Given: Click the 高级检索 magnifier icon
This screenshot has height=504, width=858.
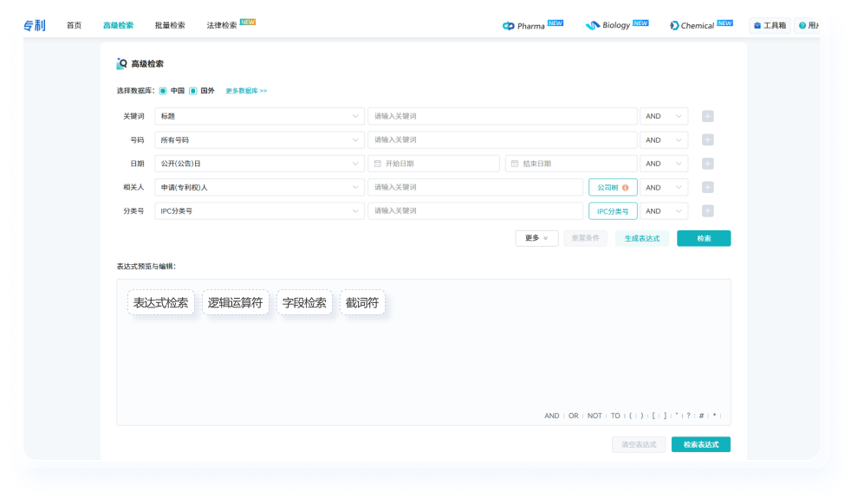Looking at the screenshot, I should pyautogui.click(x=121, y=64).
